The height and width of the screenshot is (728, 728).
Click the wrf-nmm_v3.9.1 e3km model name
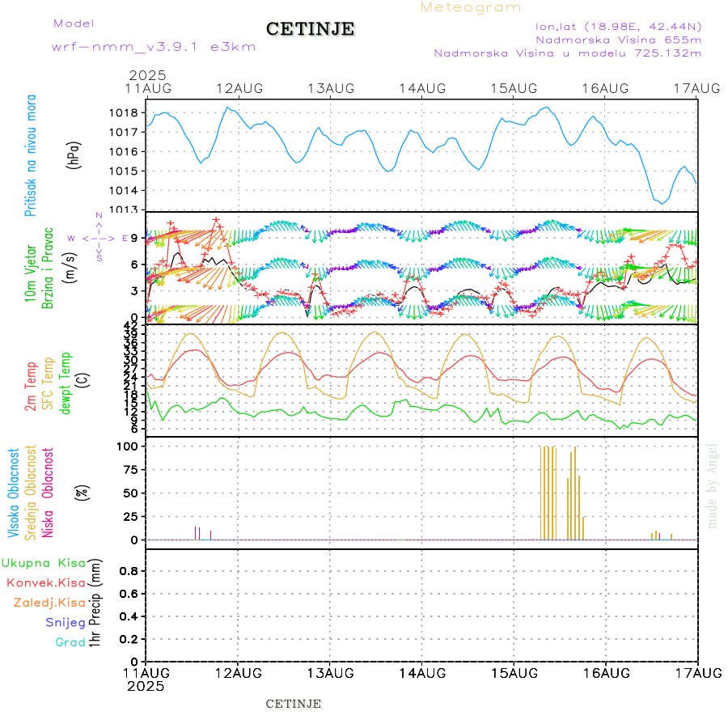(x=154, y=47)
